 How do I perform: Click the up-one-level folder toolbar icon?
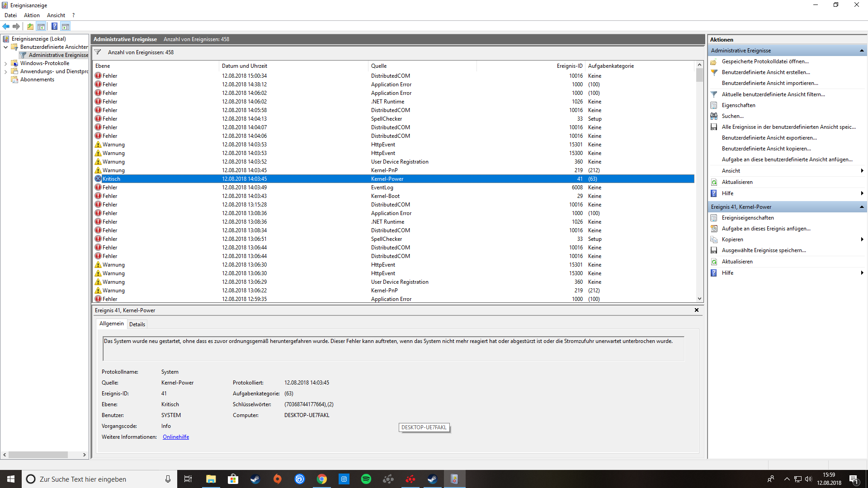click(30, 26)
